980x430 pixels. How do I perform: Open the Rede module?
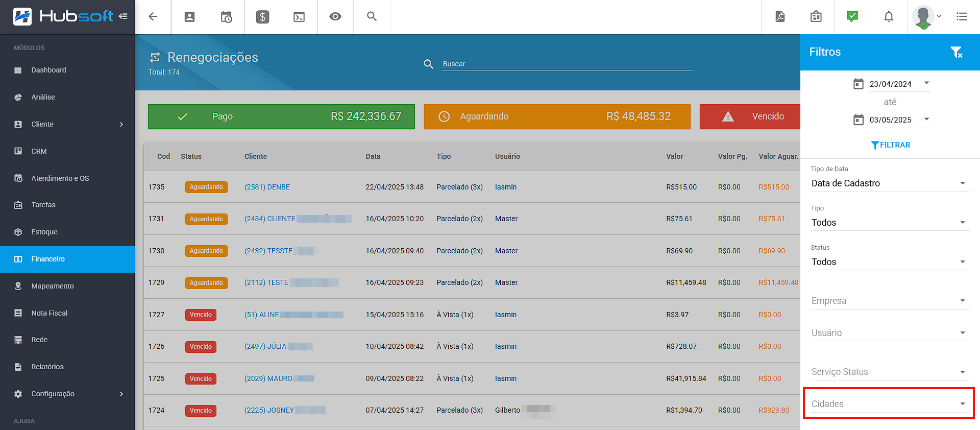pos(67,340)
